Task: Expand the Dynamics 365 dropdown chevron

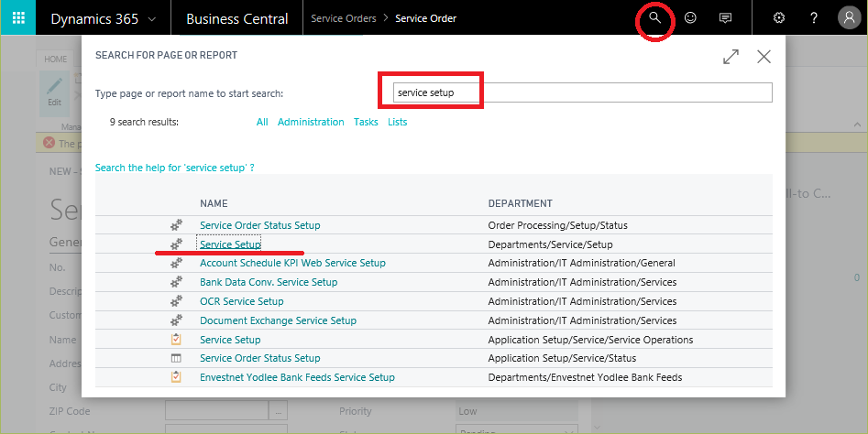Action: tap(151, 19)
